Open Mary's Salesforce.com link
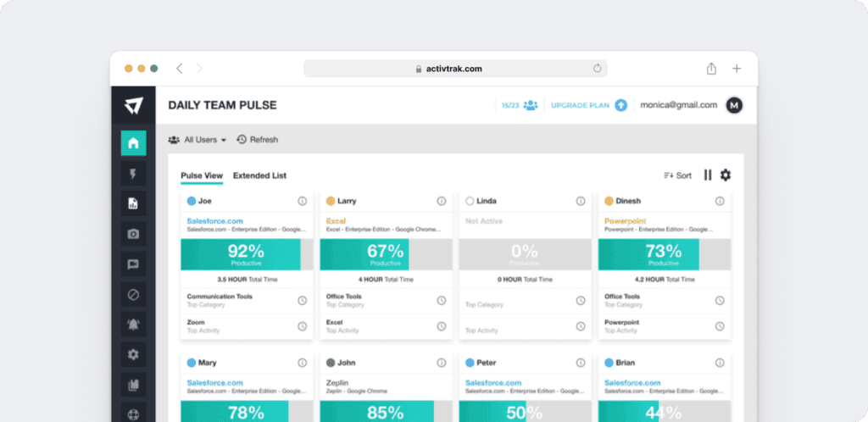 [x=214, y=383]
